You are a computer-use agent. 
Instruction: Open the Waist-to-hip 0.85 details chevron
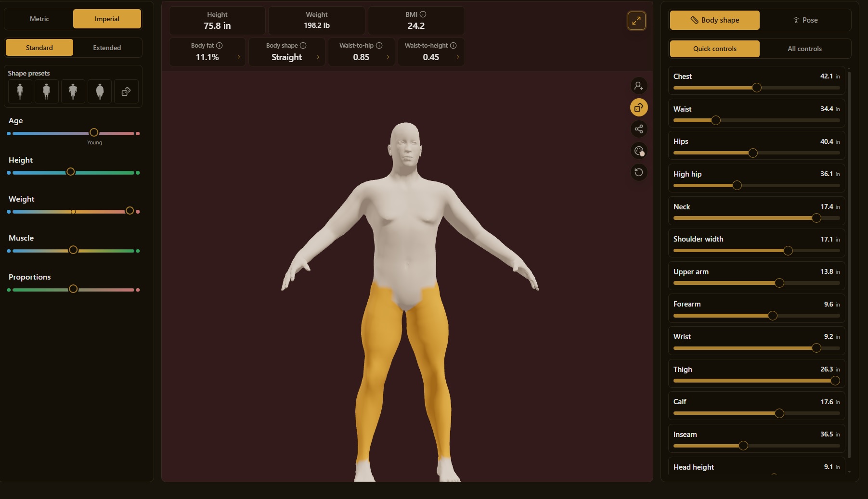coord(388,57)
